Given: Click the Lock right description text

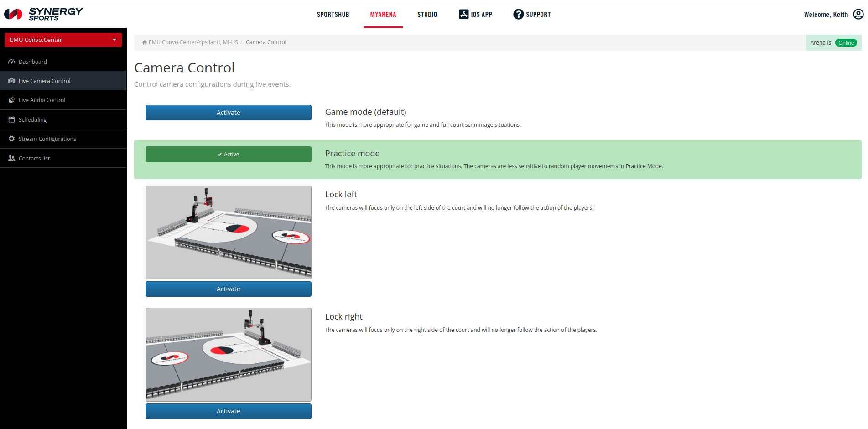Looking at the screenshot, I should click(x=461, y=330).
